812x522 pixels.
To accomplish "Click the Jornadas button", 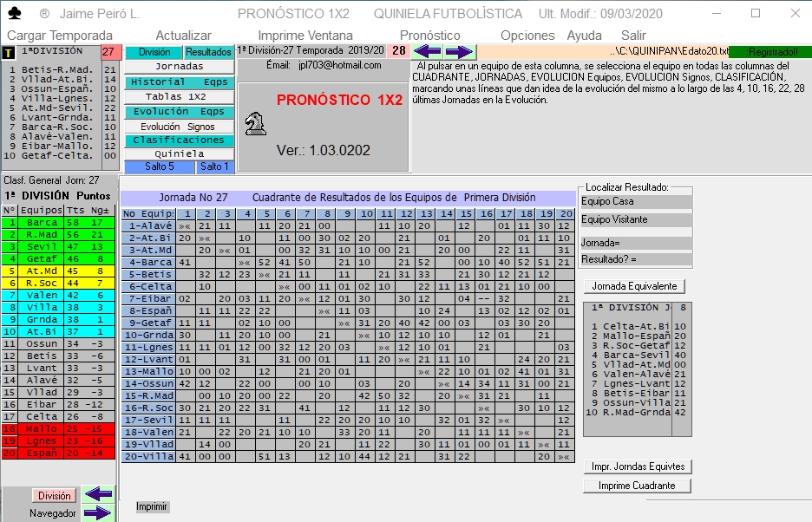I will tap(180, 66).
